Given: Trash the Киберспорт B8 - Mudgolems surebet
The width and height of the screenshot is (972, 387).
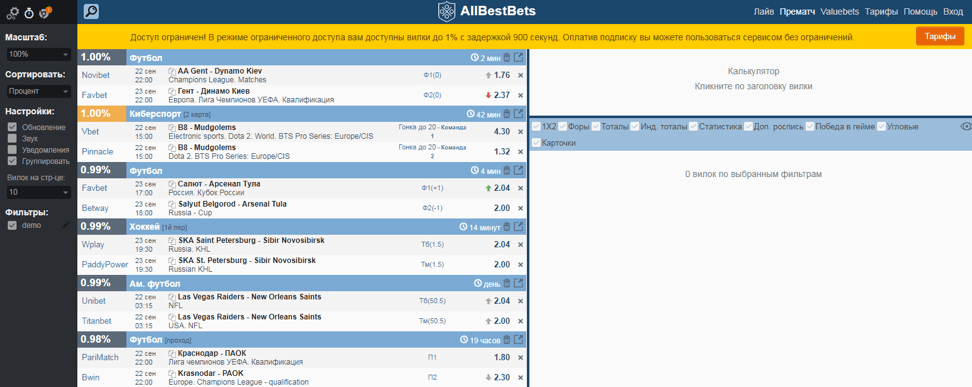Looking at the screenshot, I should [x=506, y=114].
